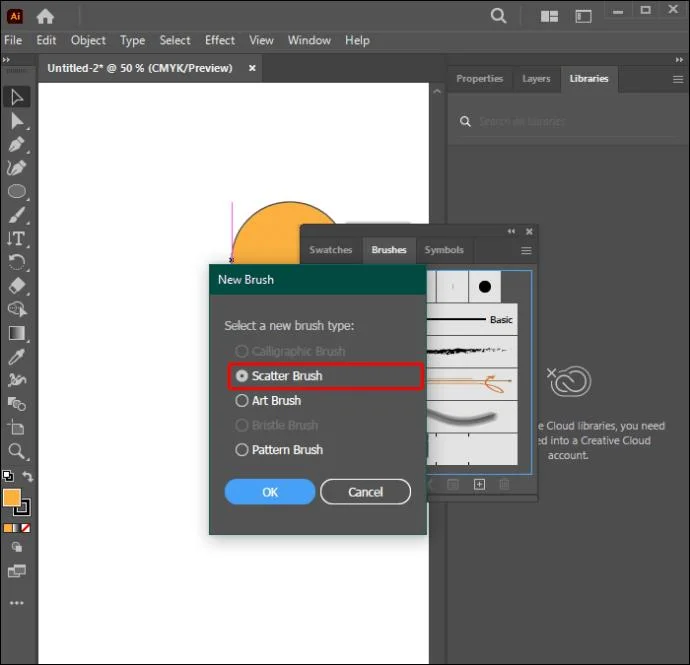Select the Pen tool
690x665 pixels.
pyautogui.click(x=17, y=144)
